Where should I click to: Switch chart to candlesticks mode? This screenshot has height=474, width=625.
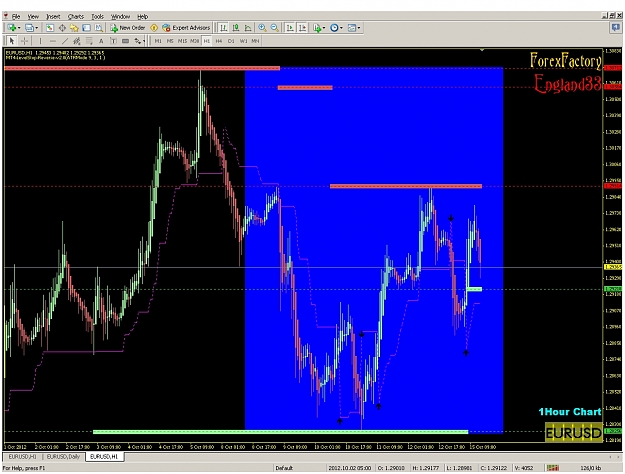[x=236, y=28]
